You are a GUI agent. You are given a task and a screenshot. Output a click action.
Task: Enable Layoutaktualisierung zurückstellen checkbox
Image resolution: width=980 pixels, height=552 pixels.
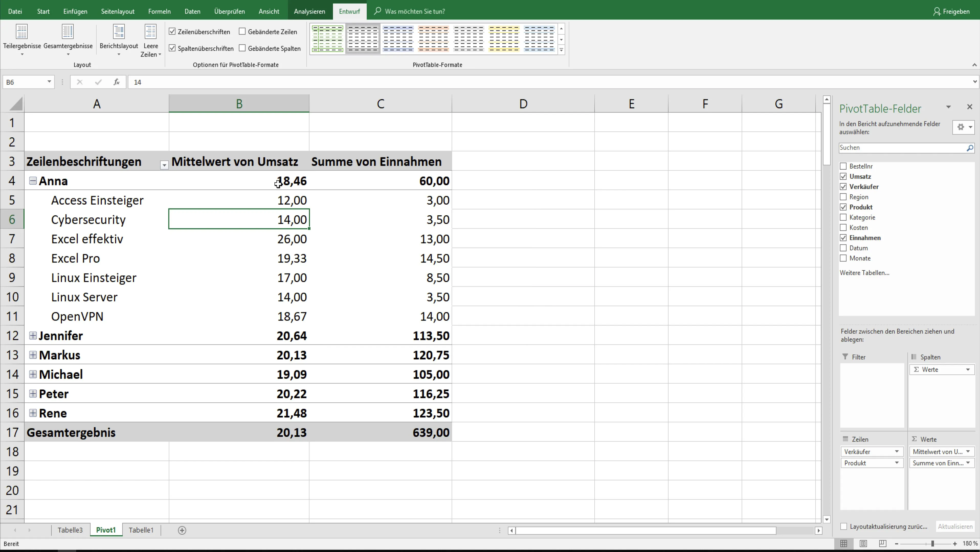tap(843, 527)
